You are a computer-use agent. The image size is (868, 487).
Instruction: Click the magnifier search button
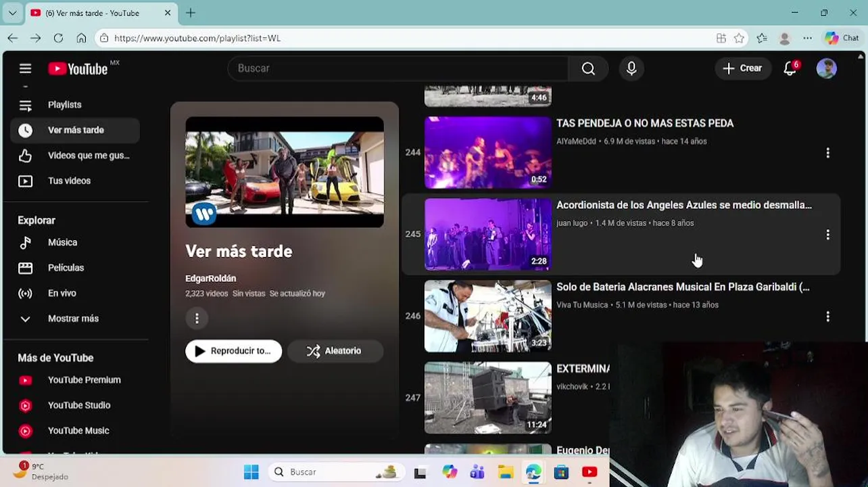pyautogui.click(x=588, y=68)
